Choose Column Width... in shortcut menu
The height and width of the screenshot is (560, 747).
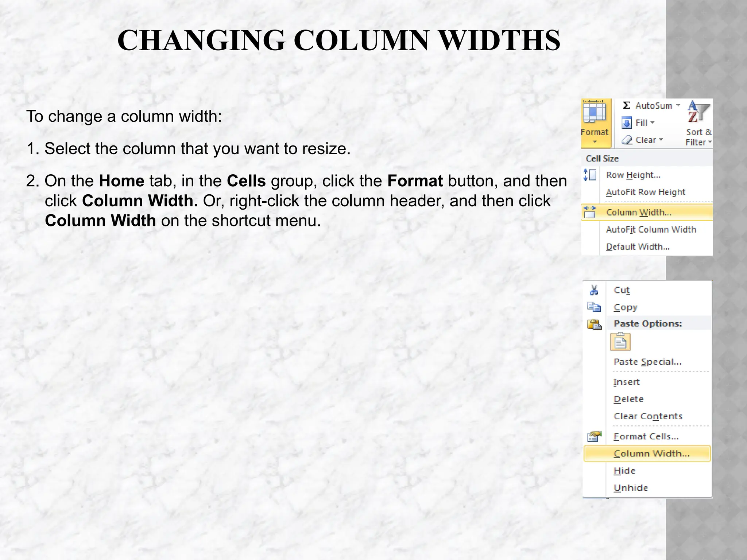coord(647,454)
